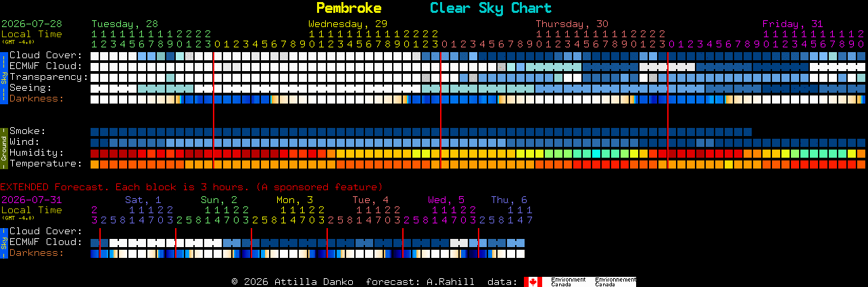This screenshot has height=287, width=868.
Task: Click the yellow Pembroke title
Action: pos(349,8)
